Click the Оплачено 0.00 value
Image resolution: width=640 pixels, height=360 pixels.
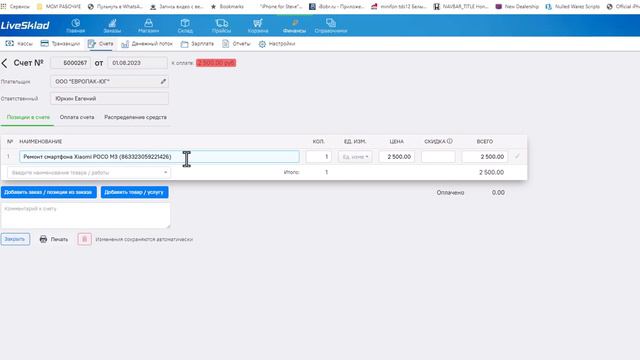point(498,193)
